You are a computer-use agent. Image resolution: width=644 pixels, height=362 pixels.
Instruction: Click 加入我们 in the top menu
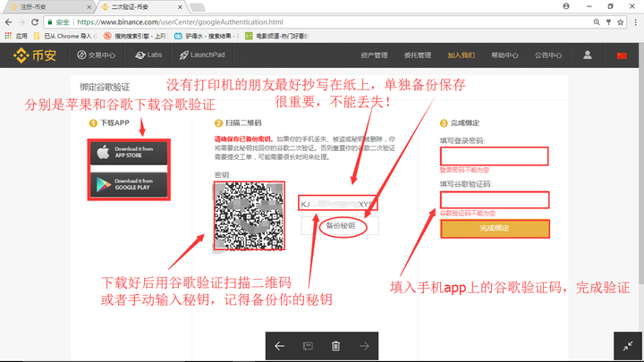tap(462, 55)
